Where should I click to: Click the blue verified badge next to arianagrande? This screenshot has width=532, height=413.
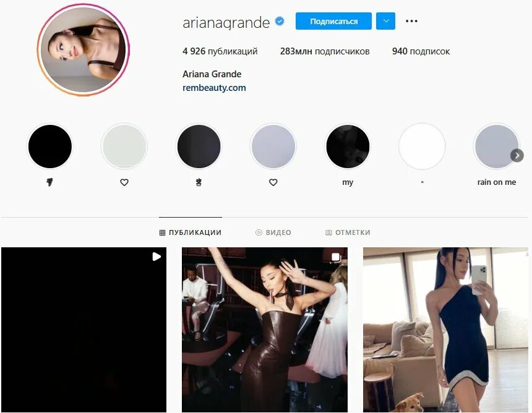tap(280, 22)
